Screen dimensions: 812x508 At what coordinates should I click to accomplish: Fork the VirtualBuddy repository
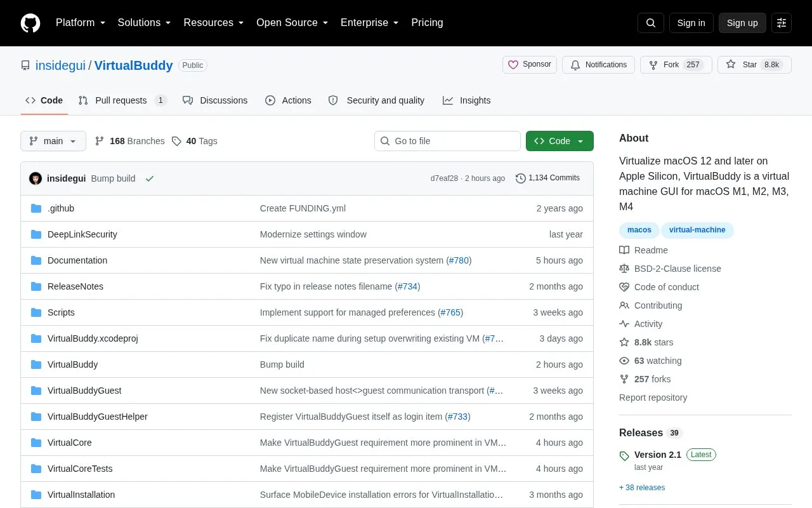pyautogui.click(x=676, y=65)
